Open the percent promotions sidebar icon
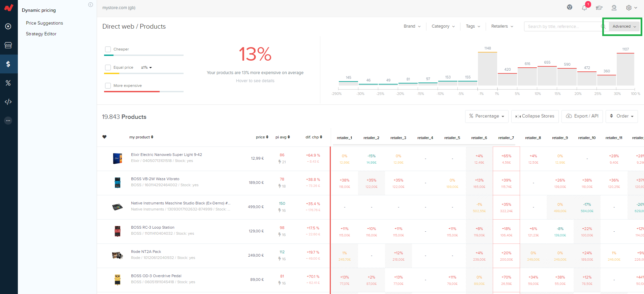644x294 pixels. pos(8,83)
